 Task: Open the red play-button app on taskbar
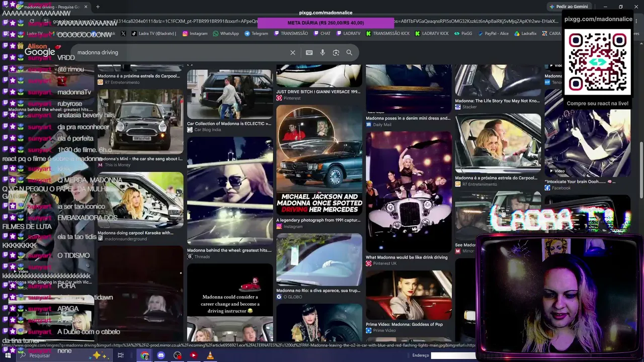(194, 355)
